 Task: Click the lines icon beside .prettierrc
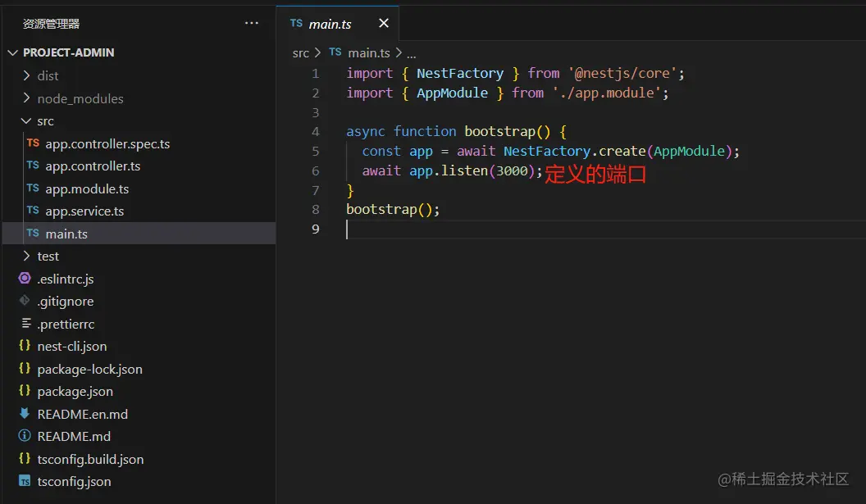click(x=26, y=323)
